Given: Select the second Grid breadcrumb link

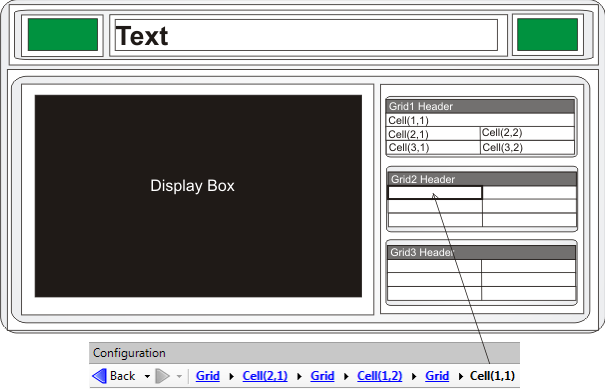Looking at the screenshot, I should point(322,376).
